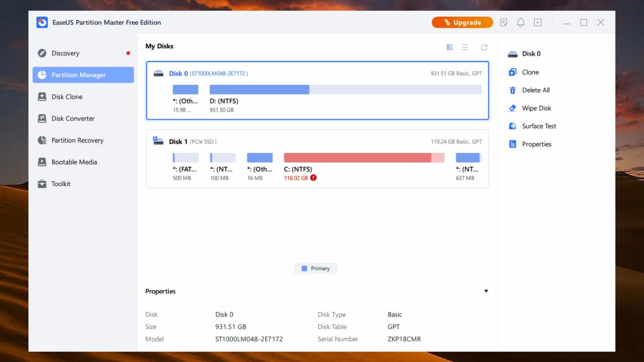The height and width of the screenshot is (362, 644).
Task: Click the Disk 1 SSD icon
Action: (x=158, y=141)
